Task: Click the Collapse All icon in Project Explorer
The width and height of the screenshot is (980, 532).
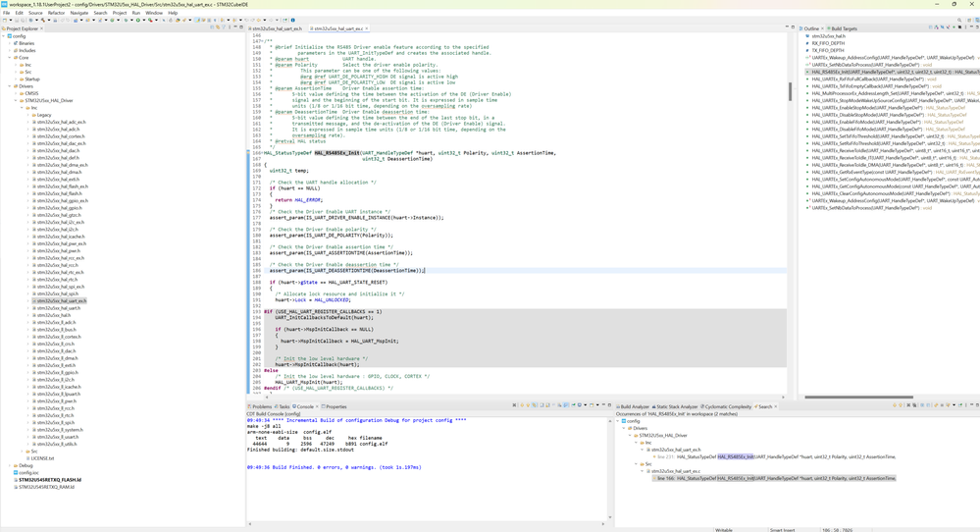Action: [212, 27]
